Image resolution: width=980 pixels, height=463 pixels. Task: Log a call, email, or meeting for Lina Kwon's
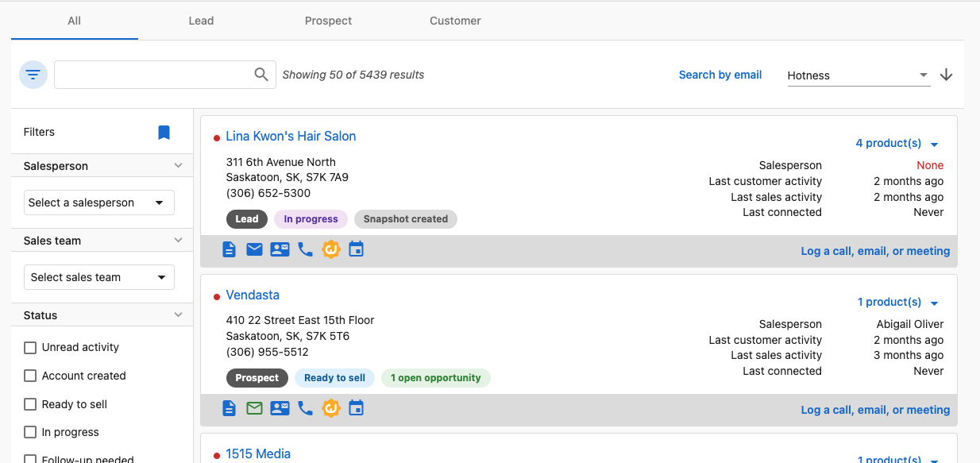[x=875, y=251]
